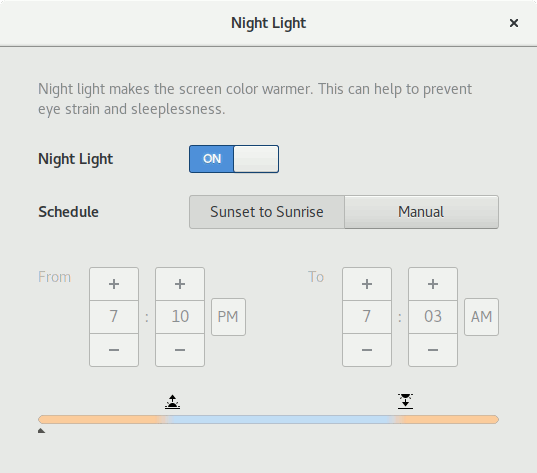Select the Sunset to Sunrise schedule
The image size is (537, 473).
click(x=267, y=212)
